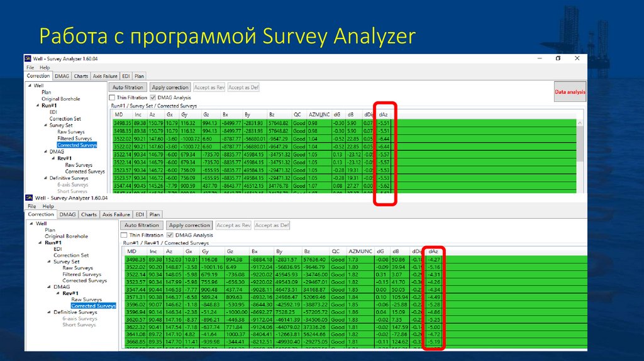Open EDI tab in lower window
This screenshot has height=361, width=644.
coord(140,214)
